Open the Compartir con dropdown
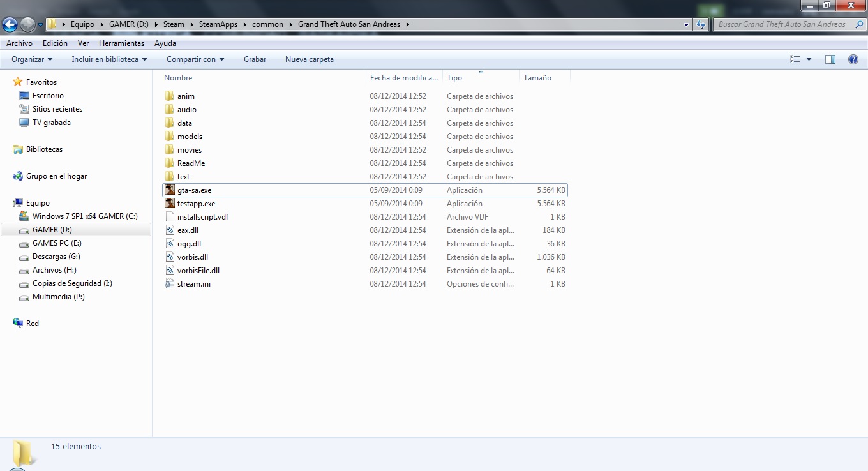 195,59
